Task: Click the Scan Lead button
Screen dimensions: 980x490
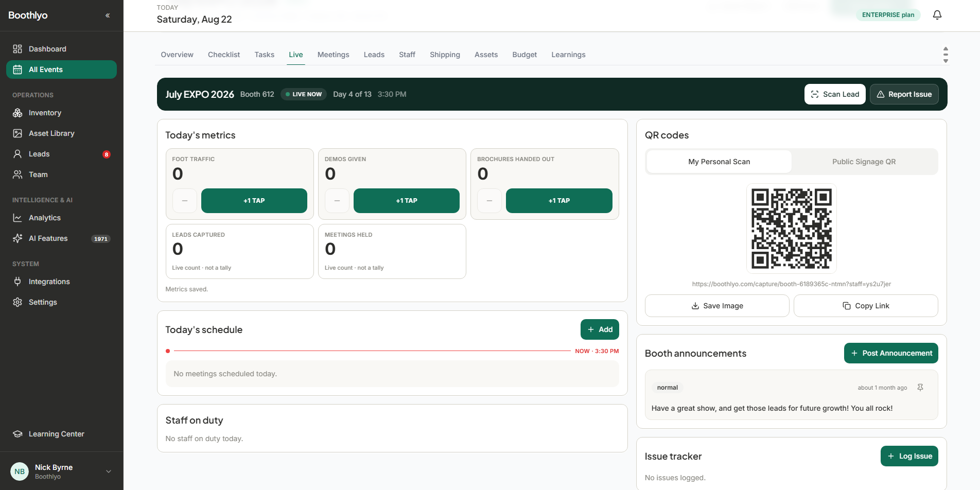Action: click(835, 94)
